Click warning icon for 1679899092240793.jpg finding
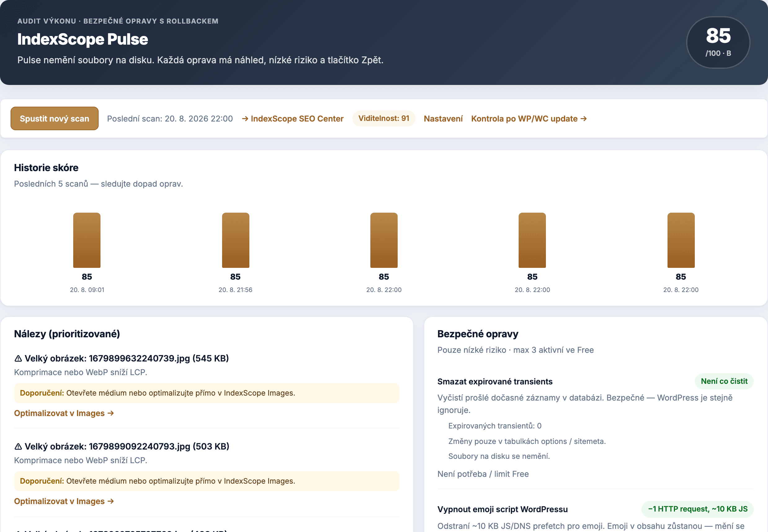The height and width of the screenshot is (532, 768). (18, 447)
